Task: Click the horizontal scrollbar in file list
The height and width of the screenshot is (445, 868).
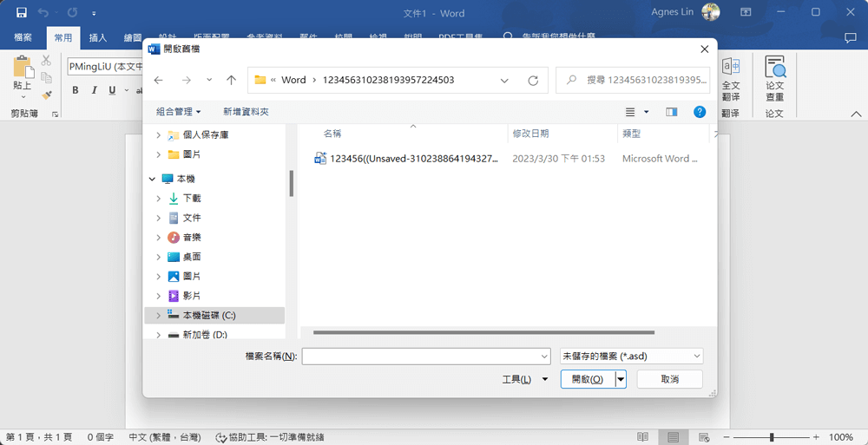Action: (483, 332)
